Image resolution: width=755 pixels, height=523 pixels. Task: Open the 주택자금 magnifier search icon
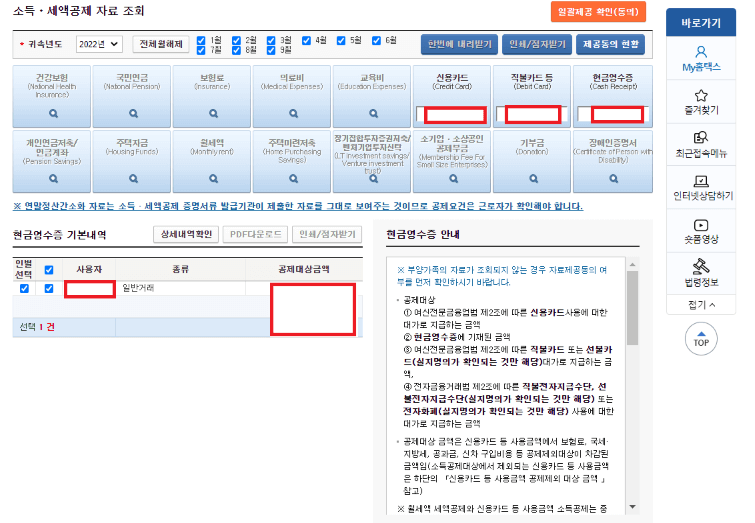(133, 179)
